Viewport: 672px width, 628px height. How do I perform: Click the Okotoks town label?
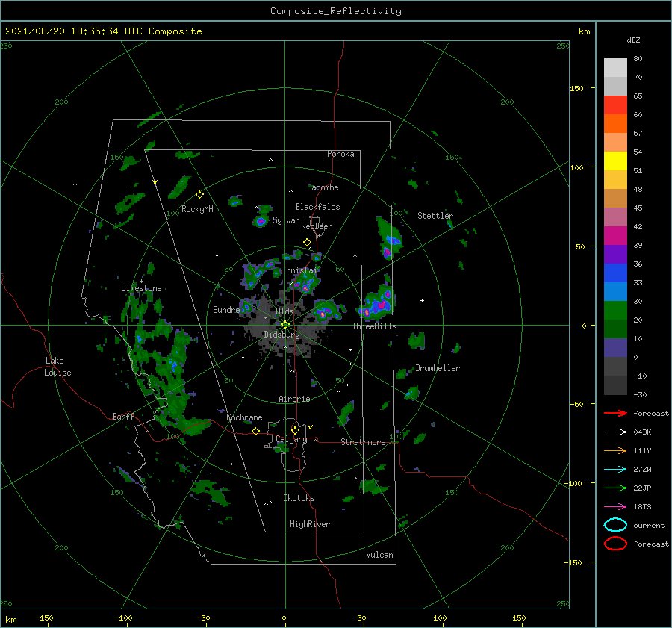(299, 498)
